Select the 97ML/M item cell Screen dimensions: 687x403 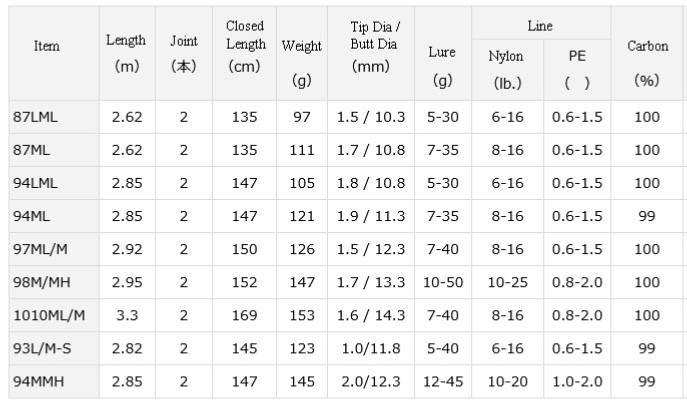[54, 249]
